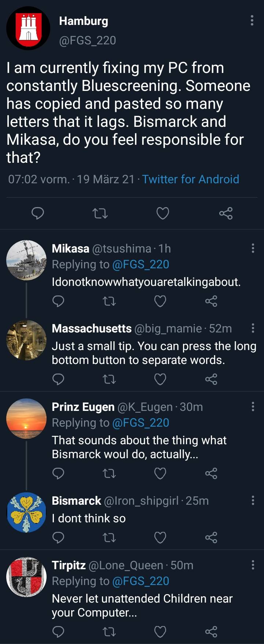Open more options on Hamburg's tweet
The height and width of the screenshot is (644, 264).
coord(252,21)
